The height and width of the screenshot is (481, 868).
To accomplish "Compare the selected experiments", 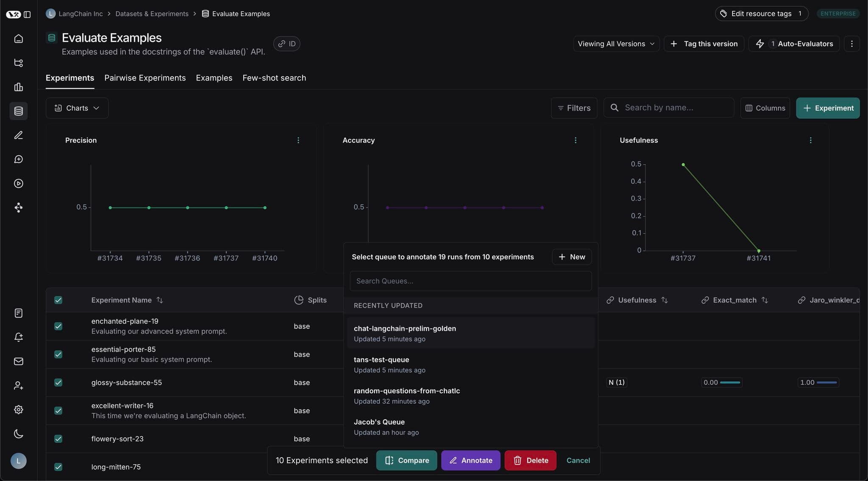I will pos(406,460).
